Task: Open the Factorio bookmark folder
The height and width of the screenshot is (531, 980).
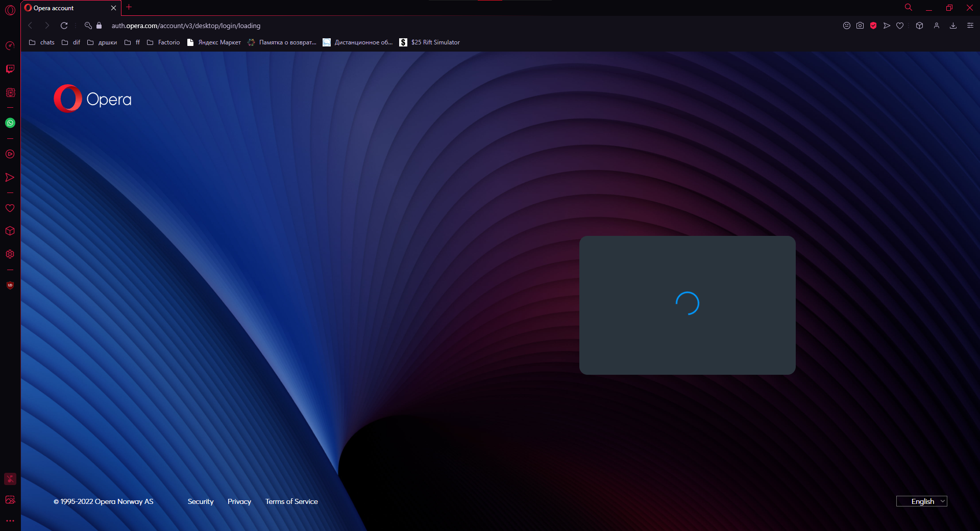Action: 163,42
